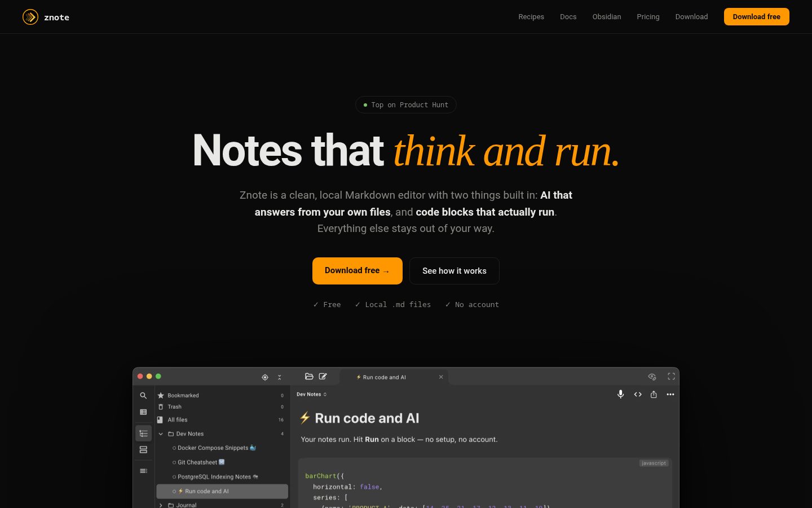Open the Pricing page
This screenshot has width=812, height=508.
tap(648, 17)
